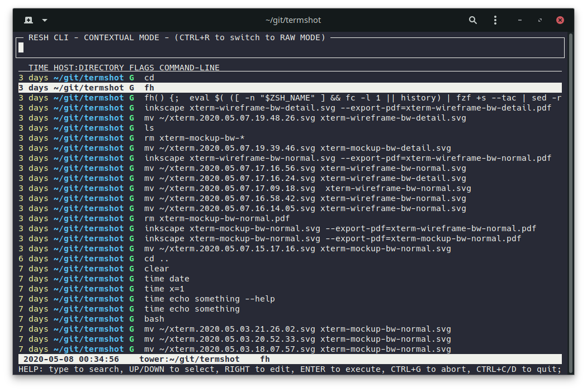This screenshot has width=587, height=392.
Task: Open the terminal search magnifier icon
Action: (473, 20)
